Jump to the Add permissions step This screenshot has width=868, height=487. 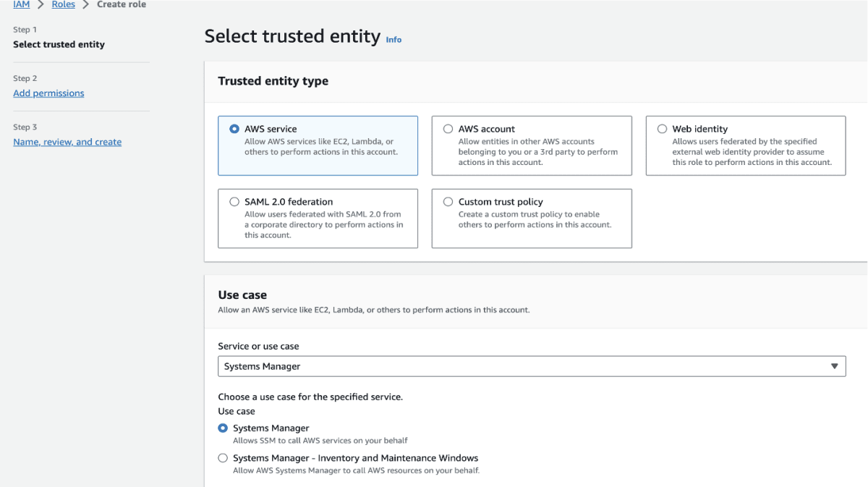click(x=48, y=93)
